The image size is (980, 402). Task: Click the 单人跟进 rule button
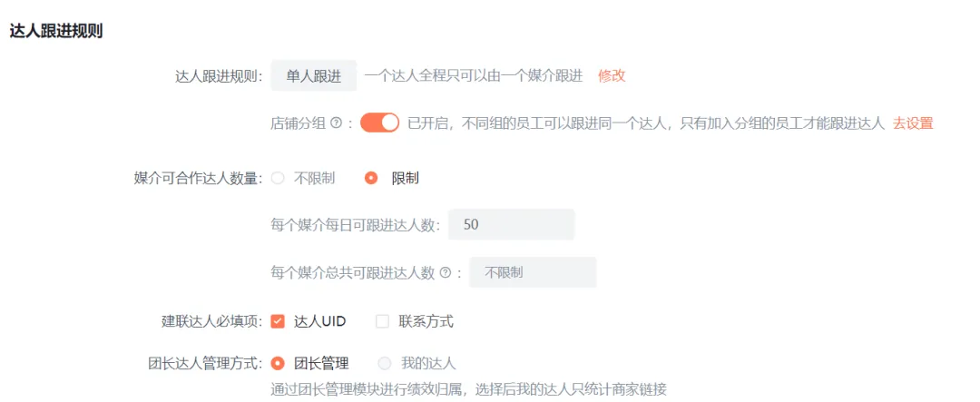[313, 76]
